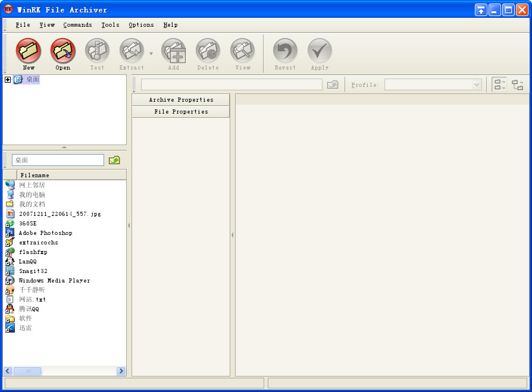Open the Tools menu
Viewport: 532px width, 392px height.
tap(110, 25)
